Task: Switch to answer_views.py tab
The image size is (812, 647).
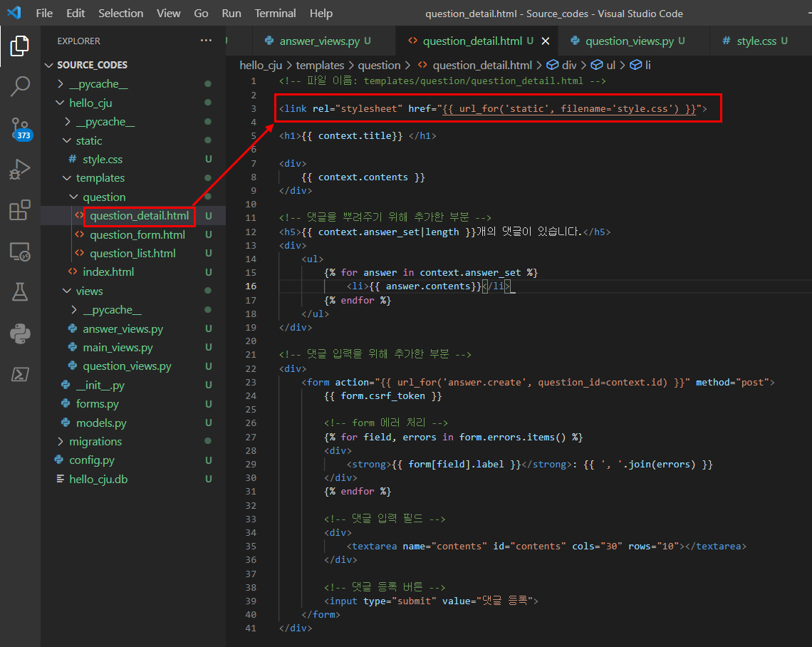Action: 324,41
